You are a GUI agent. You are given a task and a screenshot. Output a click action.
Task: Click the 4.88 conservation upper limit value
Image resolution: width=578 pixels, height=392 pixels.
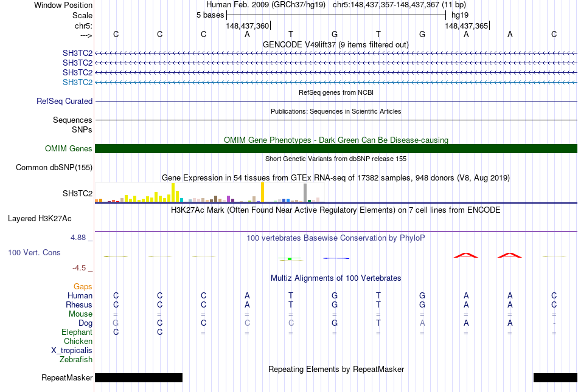[x=78, y=238]
